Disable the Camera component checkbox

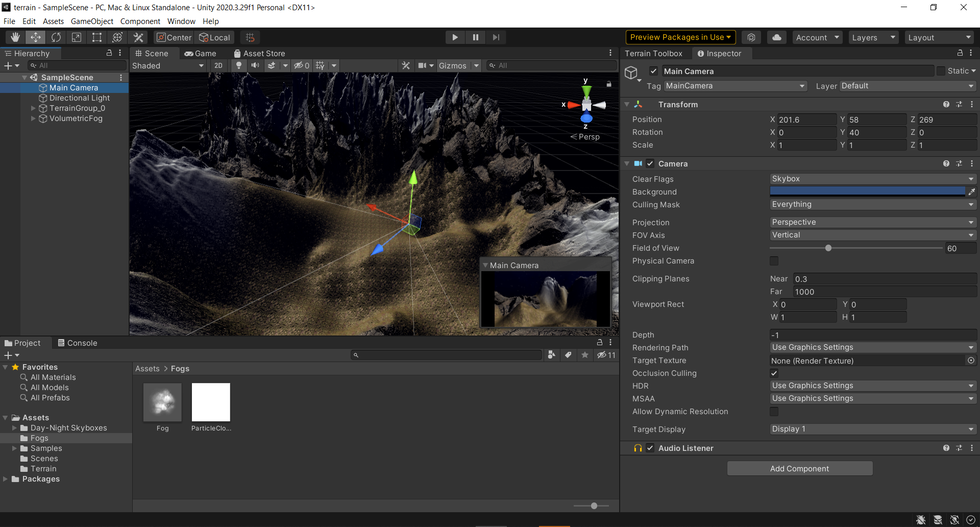pos(650,163)
